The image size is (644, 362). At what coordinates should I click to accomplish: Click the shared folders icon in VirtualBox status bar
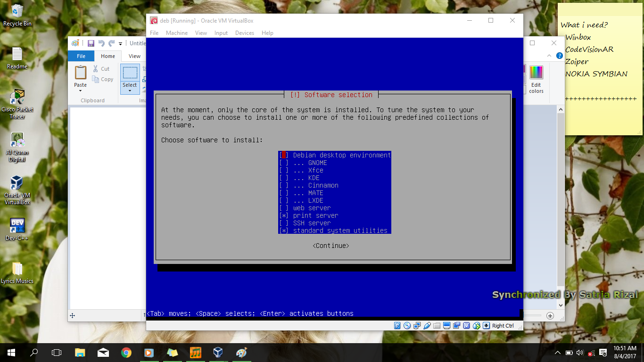(x=437, y=326)
